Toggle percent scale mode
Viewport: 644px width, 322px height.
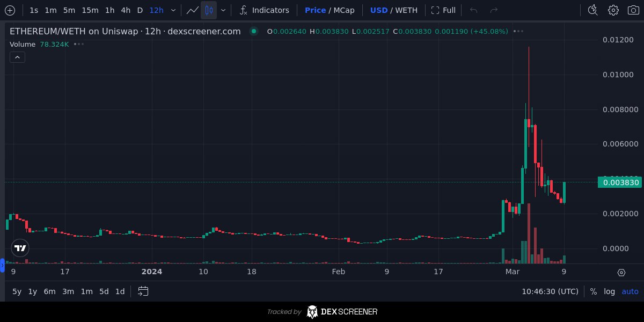(593, 291)
